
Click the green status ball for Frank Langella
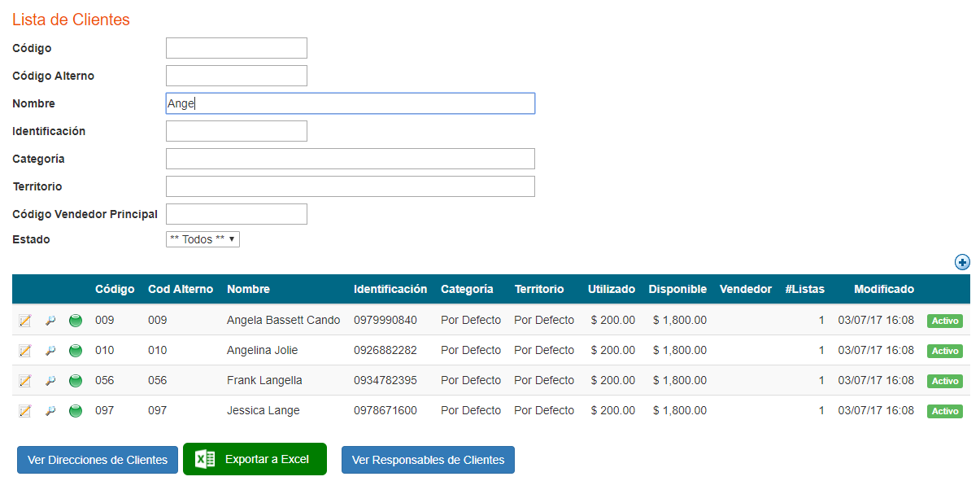[76, 381]
